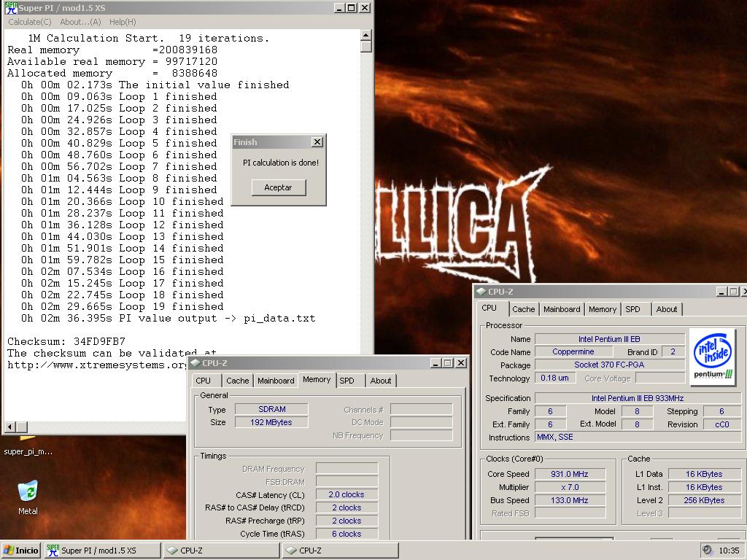747x560 pixels.
Task: Open Cache tab in the processor CPU-Z window
Action: (524, 309)
